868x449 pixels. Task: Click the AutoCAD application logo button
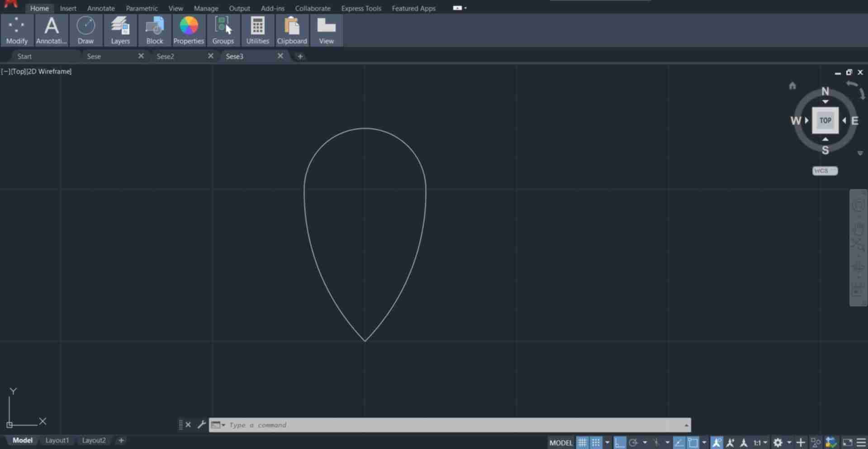pos(10,4)
